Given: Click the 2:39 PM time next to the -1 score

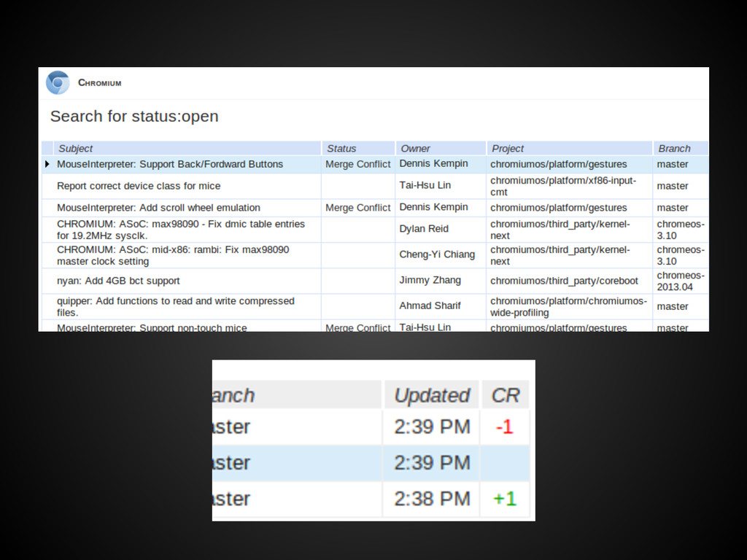Looking at the screenshot, I should point(432,427).
